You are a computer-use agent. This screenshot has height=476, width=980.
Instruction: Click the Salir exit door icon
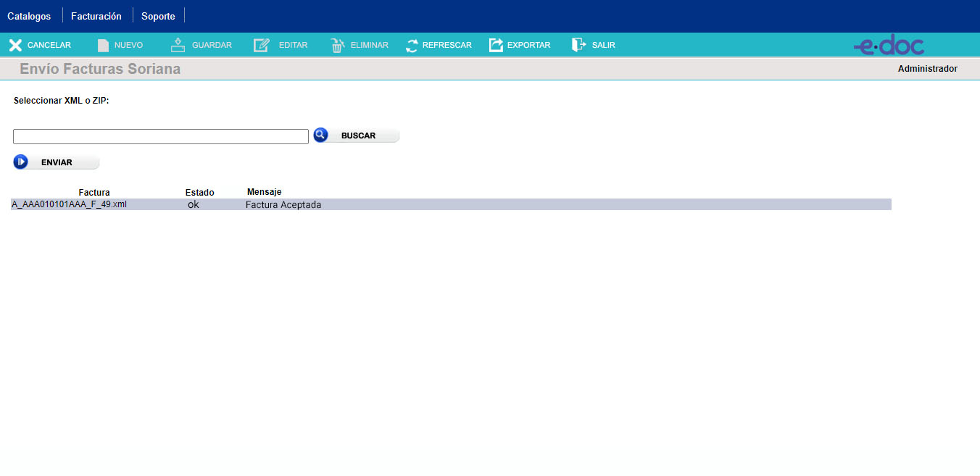pos(578,45)
